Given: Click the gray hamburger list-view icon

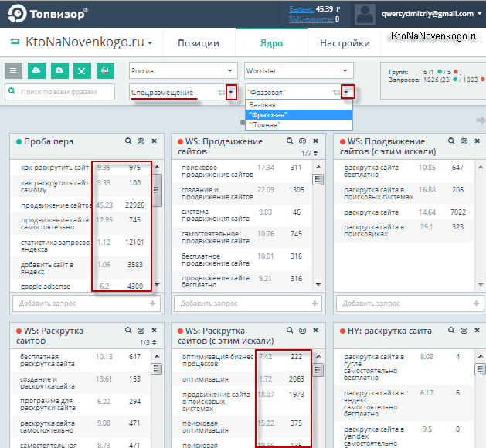Looking at the screenshot, I should click(13, 70).
